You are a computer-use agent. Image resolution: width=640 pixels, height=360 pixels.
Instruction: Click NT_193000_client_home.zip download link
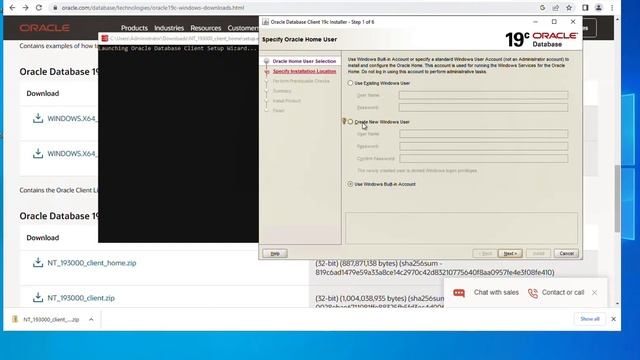pos(92,263)
